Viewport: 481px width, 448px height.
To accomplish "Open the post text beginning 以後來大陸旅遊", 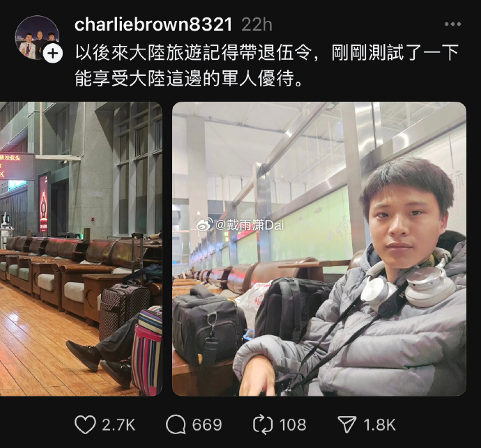I will pos(267,65).
